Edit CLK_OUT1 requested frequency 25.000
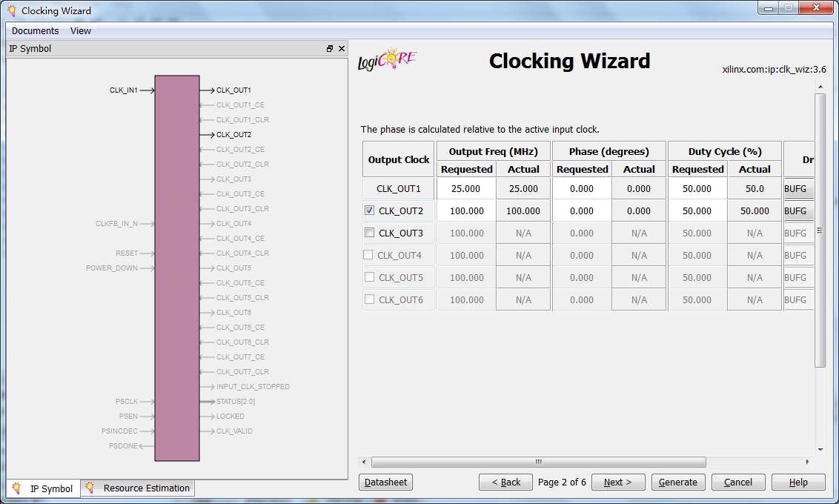The width and height of the screenshot is (839, 504). pyautogui.click(x=466, y=188)
